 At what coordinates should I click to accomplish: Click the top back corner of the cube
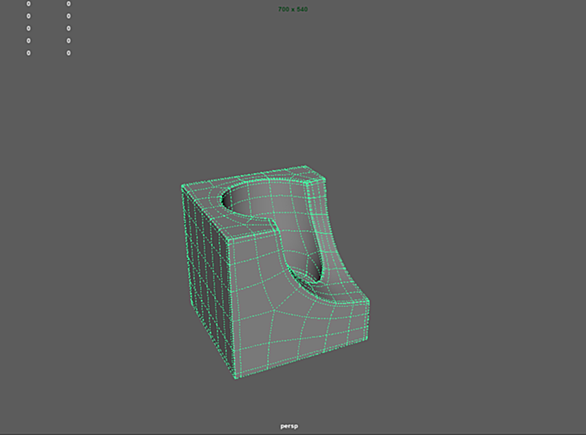(306, 166)
